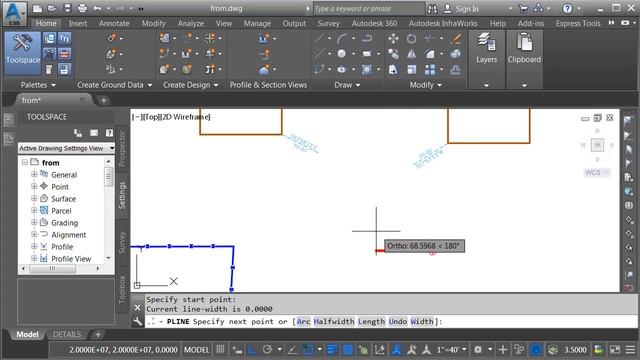This screenshot has height=360, width=640.
Task: Expand the Alignment tree node
Action: click(x=34, y=234)
